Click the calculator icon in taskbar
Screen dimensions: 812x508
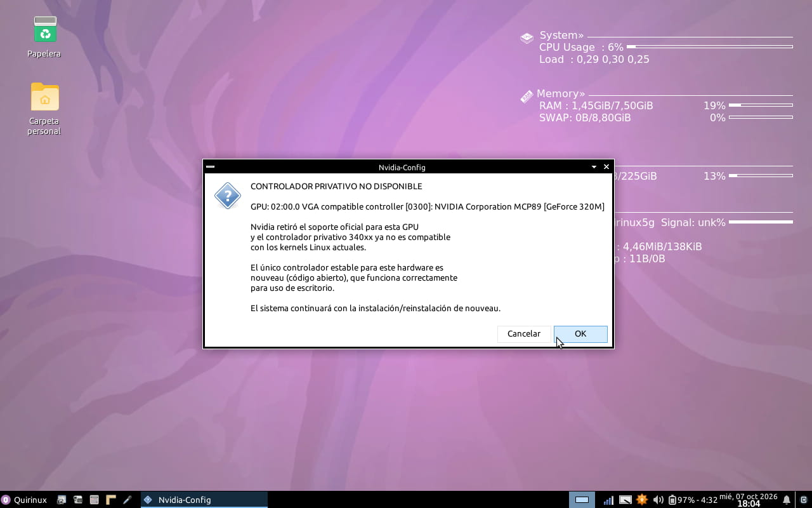pos(94,500)
